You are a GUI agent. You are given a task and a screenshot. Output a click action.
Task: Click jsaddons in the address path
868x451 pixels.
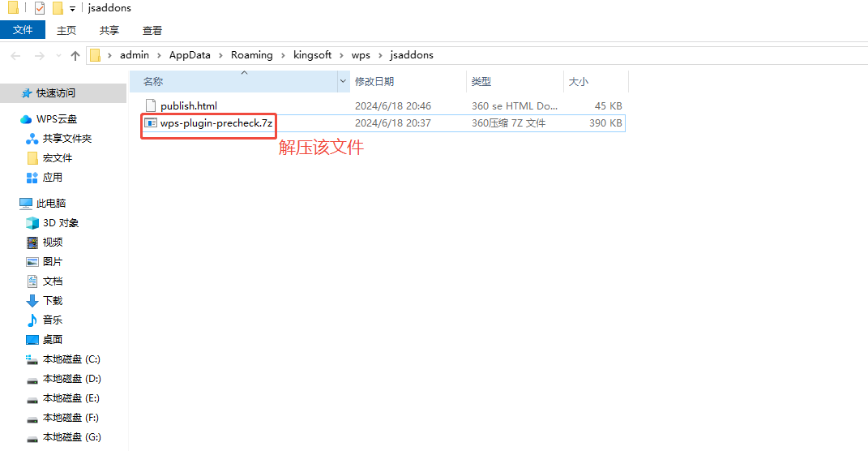click(x=412, y=55)
